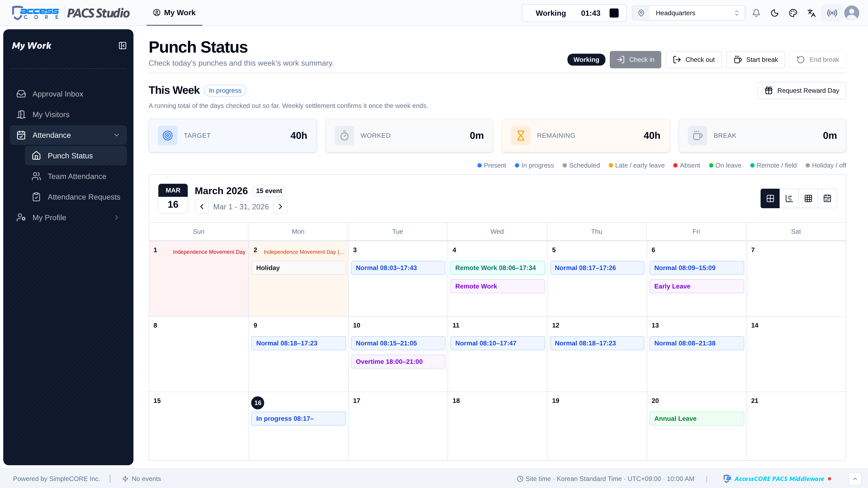Switch calendar to the timeline chart view
The image size is (868, 488).
789,198
